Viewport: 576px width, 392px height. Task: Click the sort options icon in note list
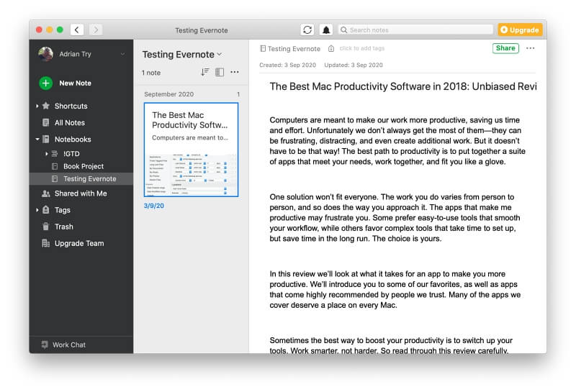pos(205,72)
